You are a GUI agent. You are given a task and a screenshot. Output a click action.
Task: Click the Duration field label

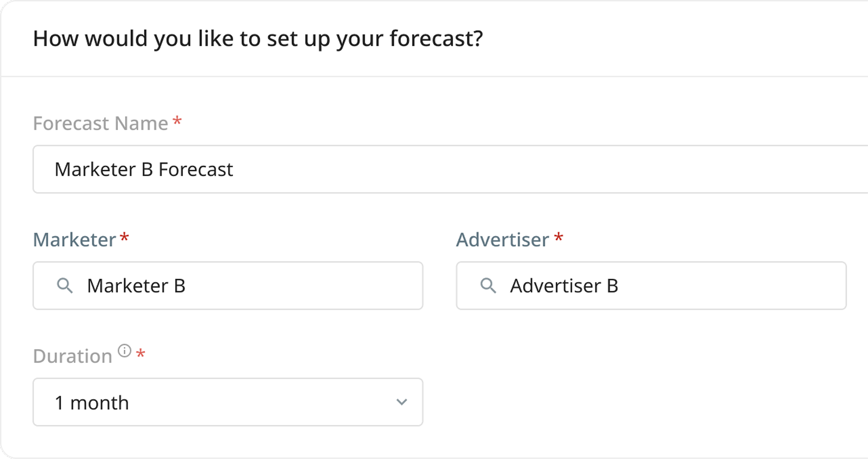point(72,356)
